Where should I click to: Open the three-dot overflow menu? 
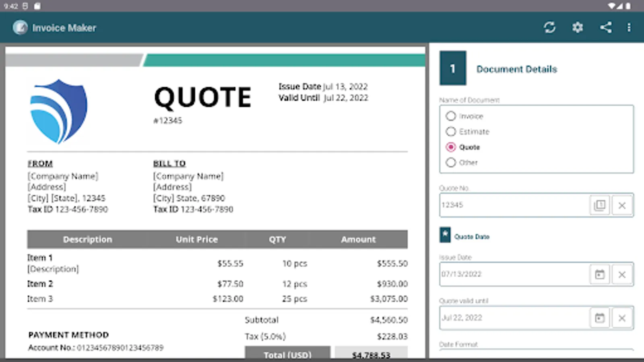(629, 27)
